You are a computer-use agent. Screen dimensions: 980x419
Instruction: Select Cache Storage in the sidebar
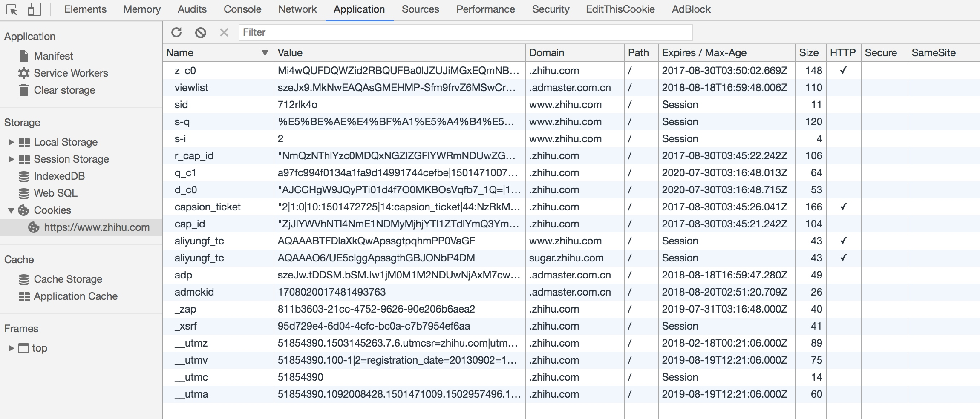click(68, 279)
